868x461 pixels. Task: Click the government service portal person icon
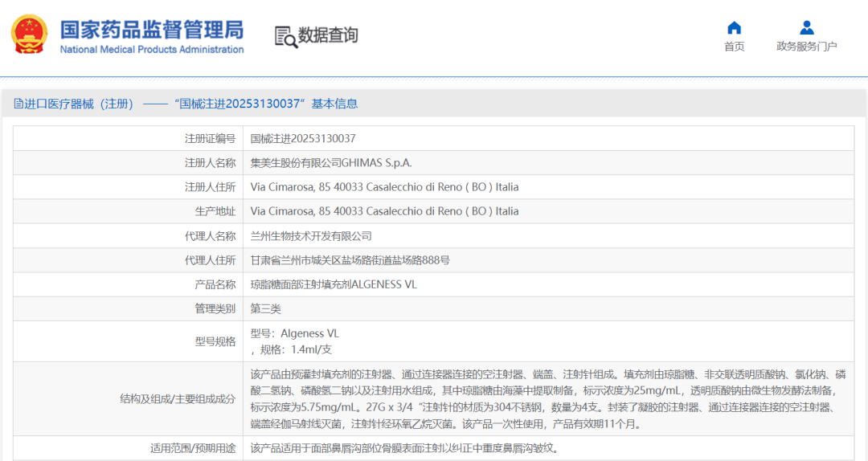click(x=807, y=27)
